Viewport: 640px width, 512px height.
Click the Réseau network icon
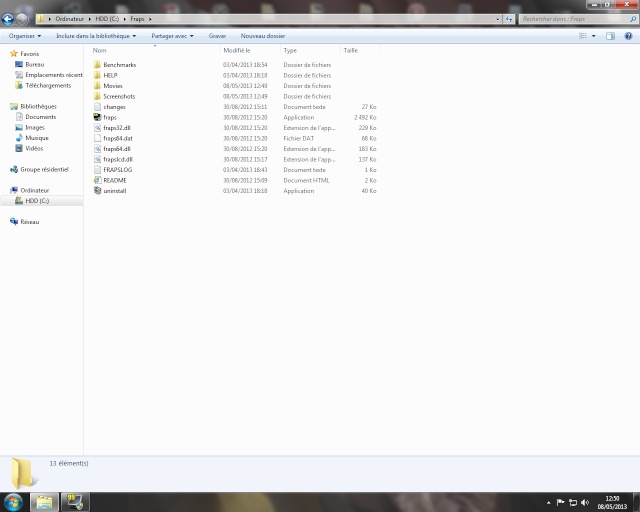coord(14,222)
